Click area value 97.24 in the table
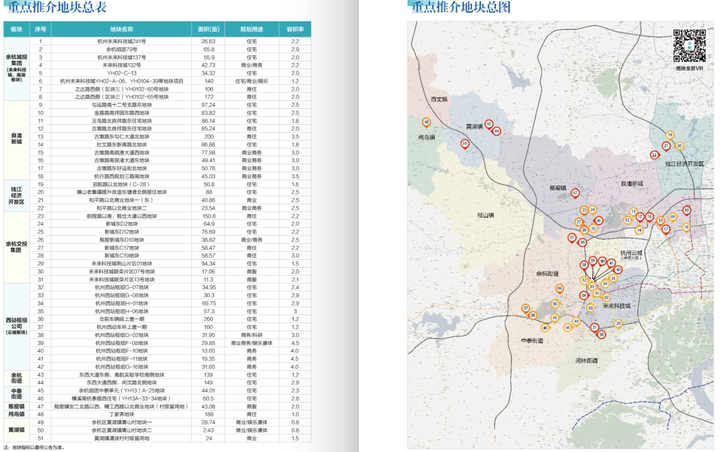The height and width of the screenshot is (452, 720). (x=208, y=105)
